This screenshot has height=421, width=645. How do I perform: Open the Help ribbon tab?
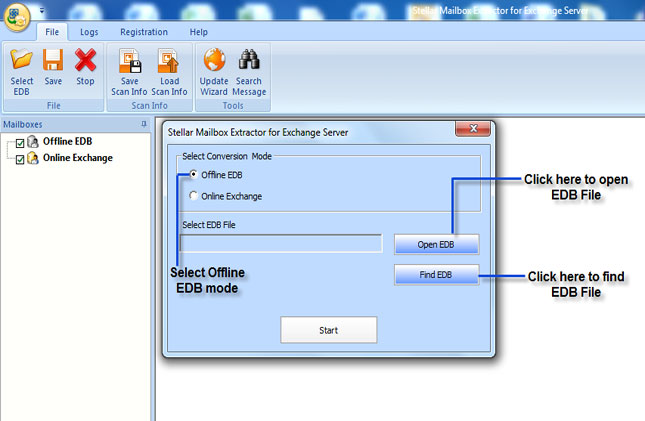click(x=198, y=32)
